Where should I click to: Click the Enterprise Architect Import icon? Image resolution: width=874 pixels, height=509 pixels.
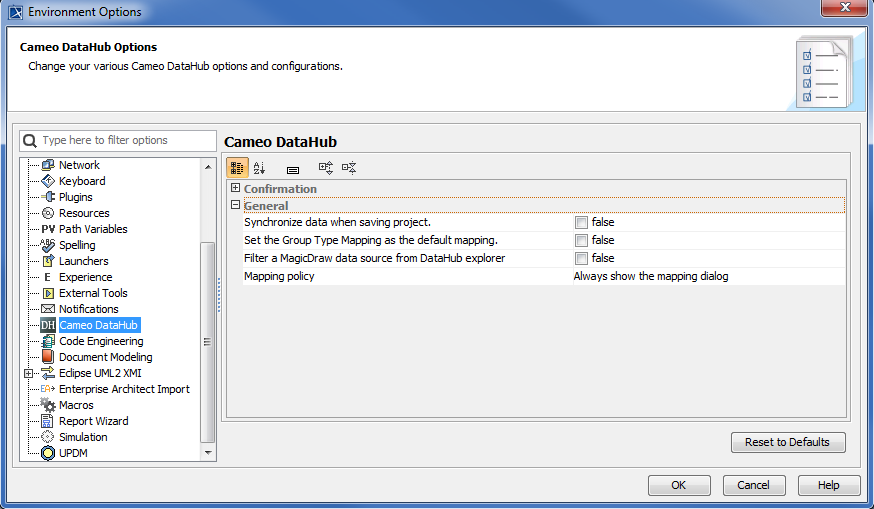coord(48,389)
